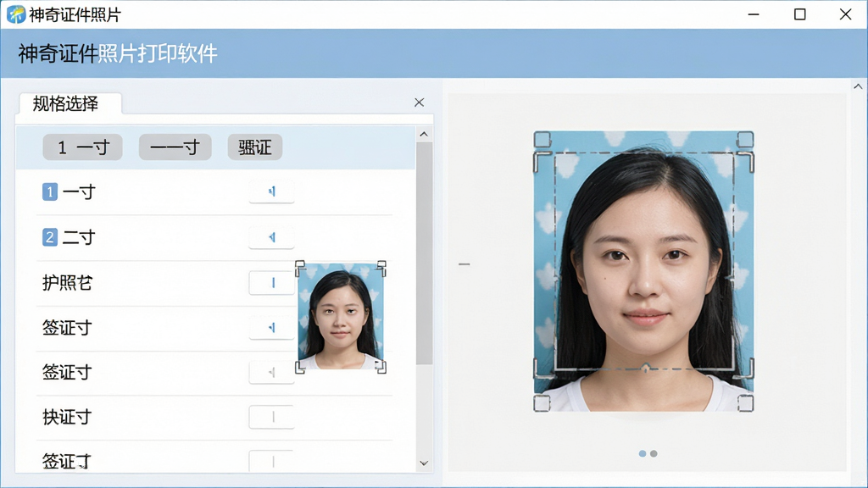
Task: Click the blue number 2 badge icon
Action: pyautogui.click(x=50, y=237)
